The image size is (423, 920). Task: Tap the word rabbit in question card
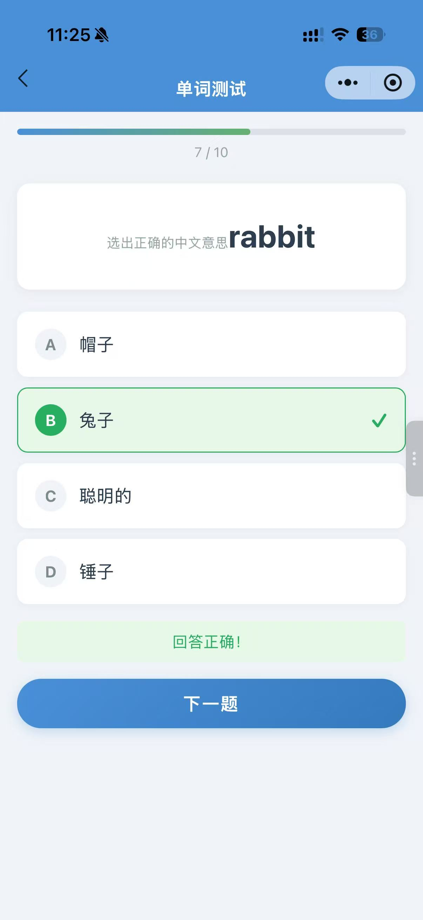[x=272, y=237]
